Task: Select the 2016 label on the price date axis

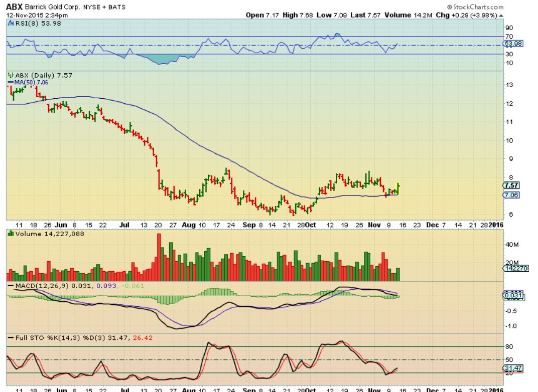Action: tap(495, 225)
